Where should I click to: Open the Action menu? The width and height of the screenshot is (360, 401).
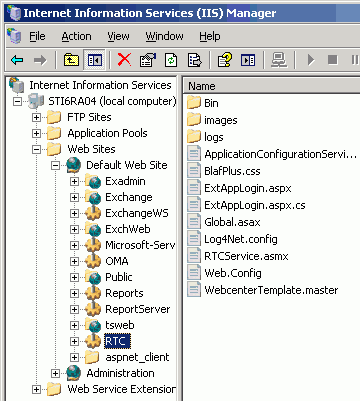76,36
